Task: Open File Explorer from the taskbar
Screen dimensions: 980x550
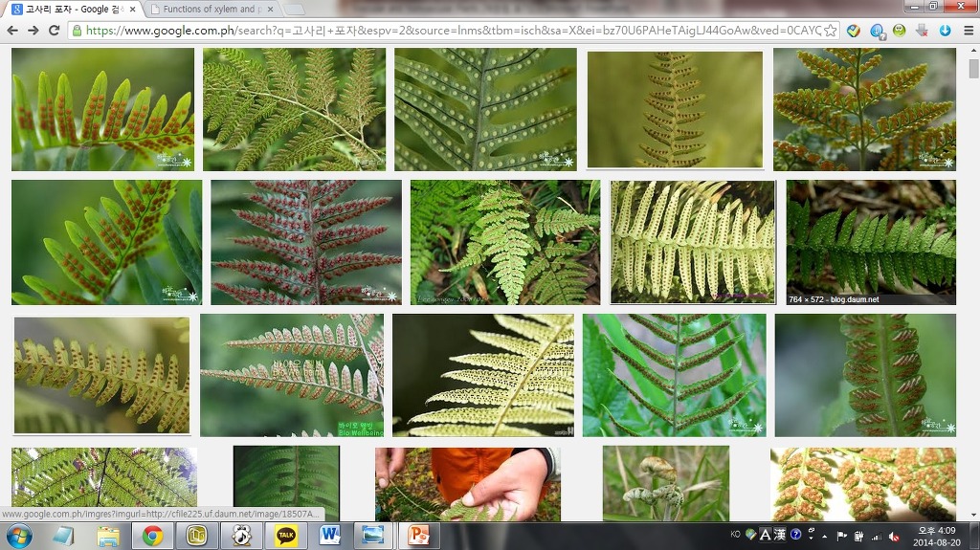Action: (108, 536)
